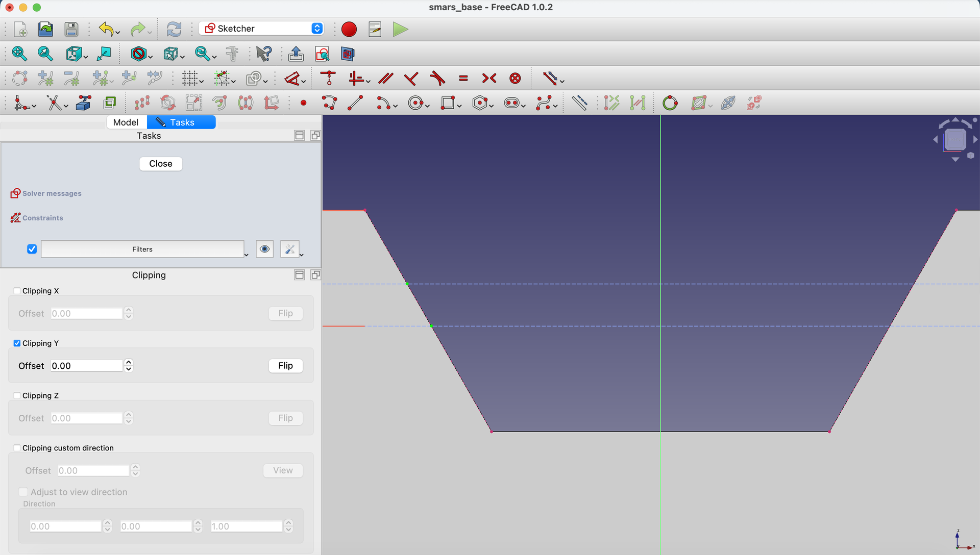980x555 pixels.
Task: Open the Sketcher workbench dropdown
Action: tap(261, 29)
